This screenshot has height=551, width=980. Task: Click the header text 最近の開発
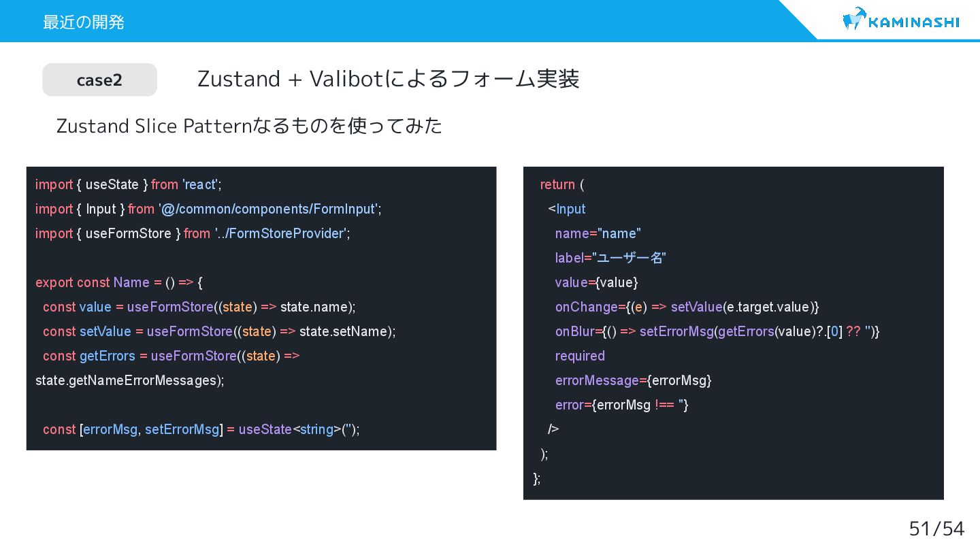tap(83, 22)
